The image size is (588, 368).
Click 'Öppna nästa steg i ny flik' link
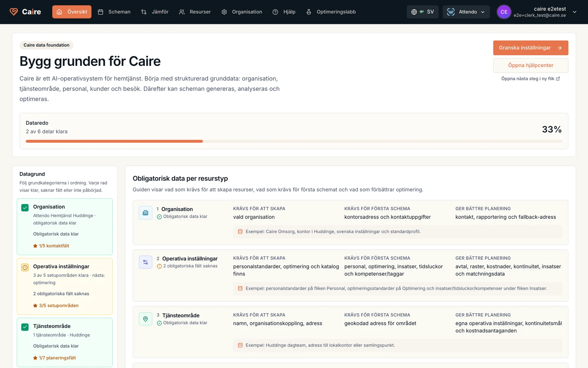coord(531,79)
